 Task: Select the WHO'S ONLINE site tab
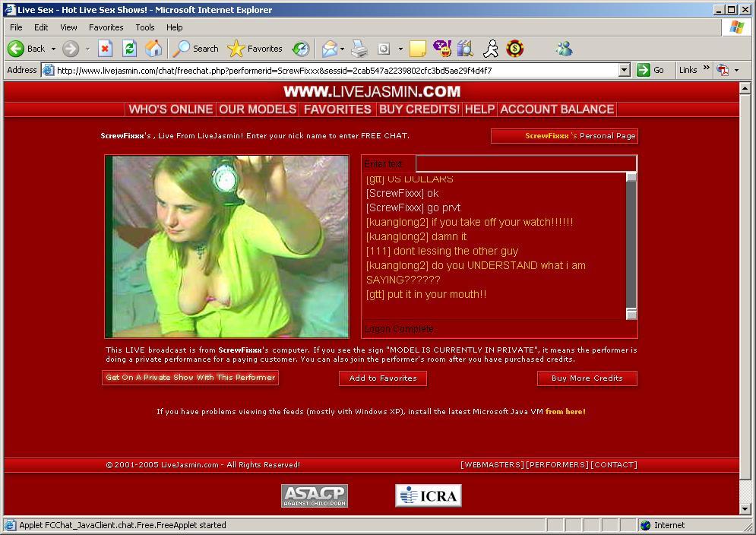(x=171, y=109)
